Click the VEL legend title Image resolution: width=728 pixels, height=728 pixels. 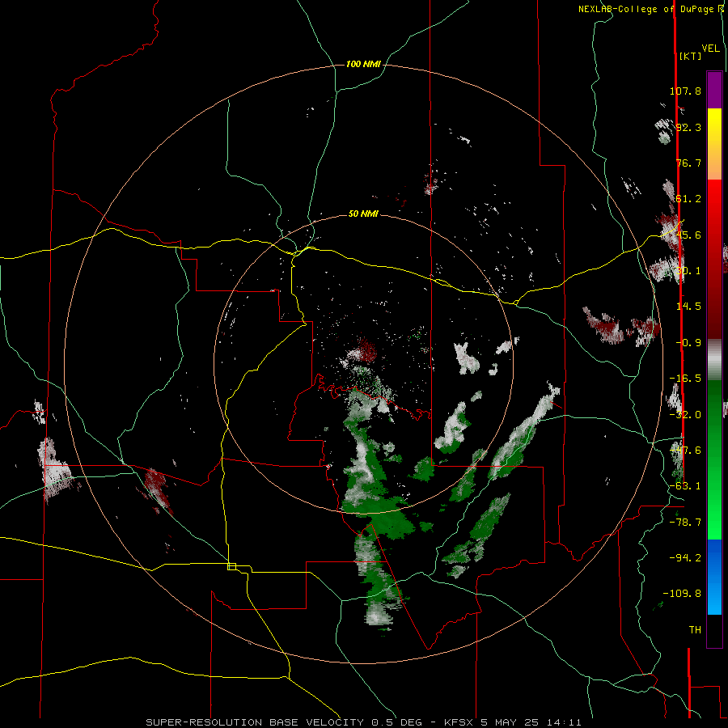click(710, 49)
